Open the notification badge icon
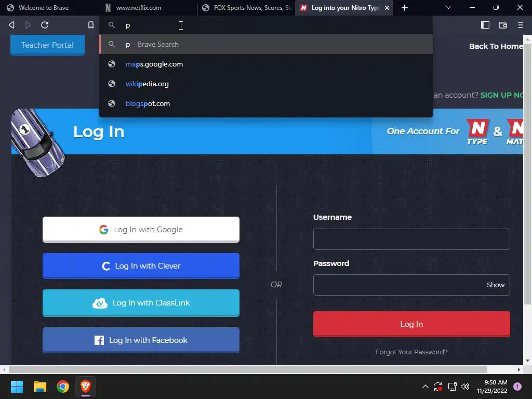The image size is (532, 399). [517, 387]
